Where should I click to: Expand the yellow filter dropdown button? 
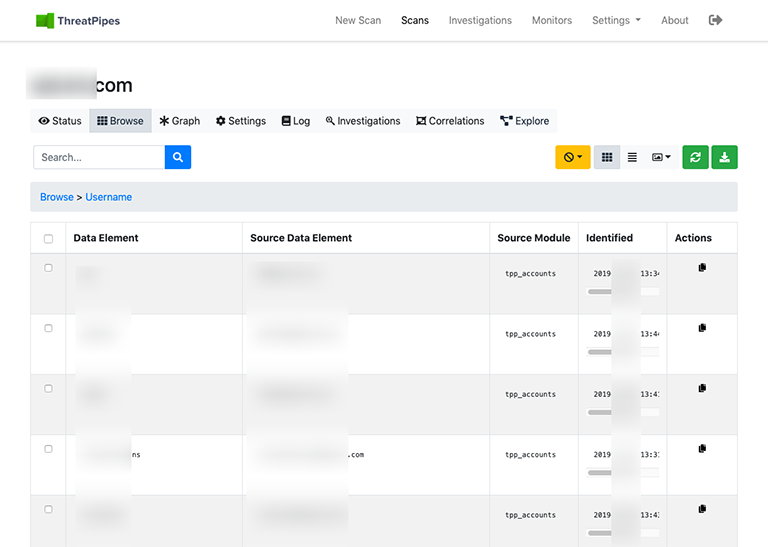coord(573,157)
